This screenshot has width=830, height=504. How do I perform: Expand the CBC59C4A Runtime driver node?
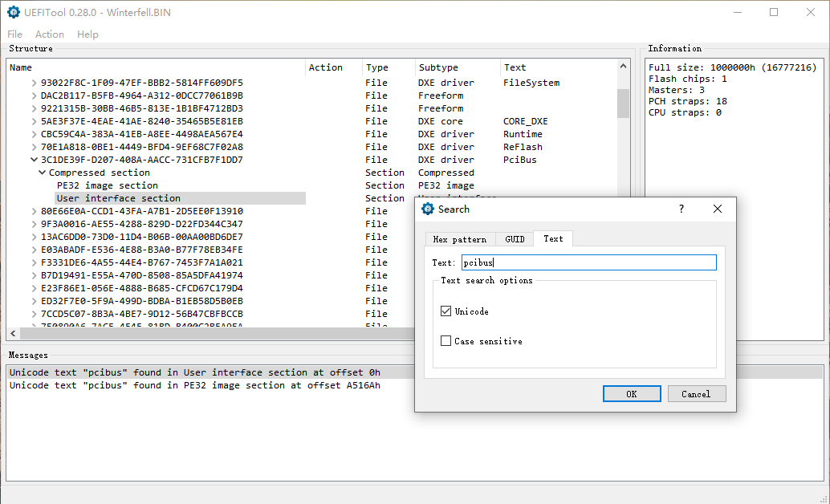click(x=34, y=135)
